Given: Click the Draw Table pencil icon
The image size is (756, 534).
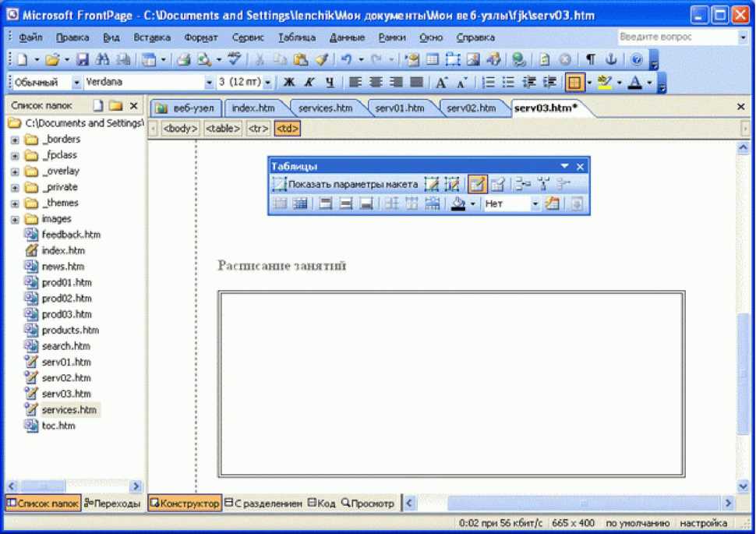Looking at the screenshot, I should coord(477,185).
